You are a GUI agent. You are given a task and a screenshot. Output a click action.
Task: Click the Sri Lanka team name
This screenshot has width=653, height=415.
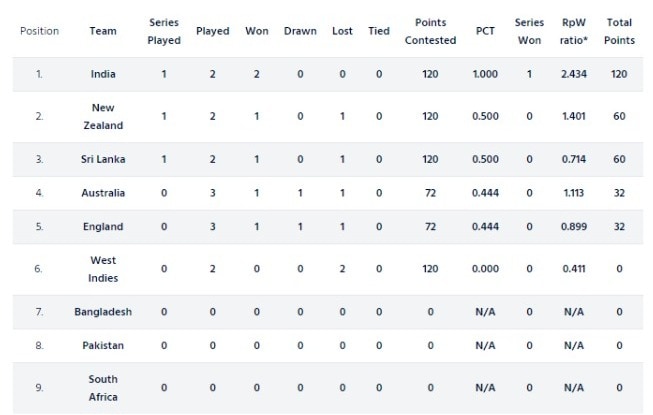(x=103, y=159)
